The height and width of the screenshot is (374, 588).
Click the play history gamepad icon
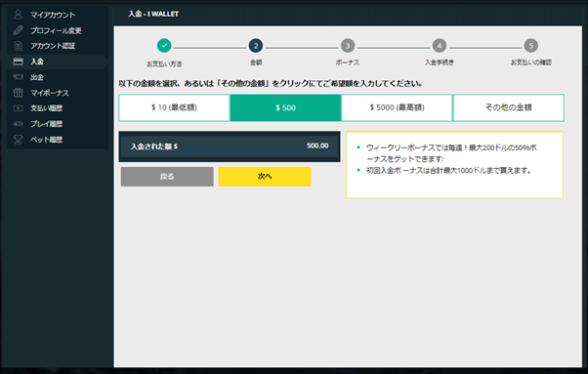(18, 124)
